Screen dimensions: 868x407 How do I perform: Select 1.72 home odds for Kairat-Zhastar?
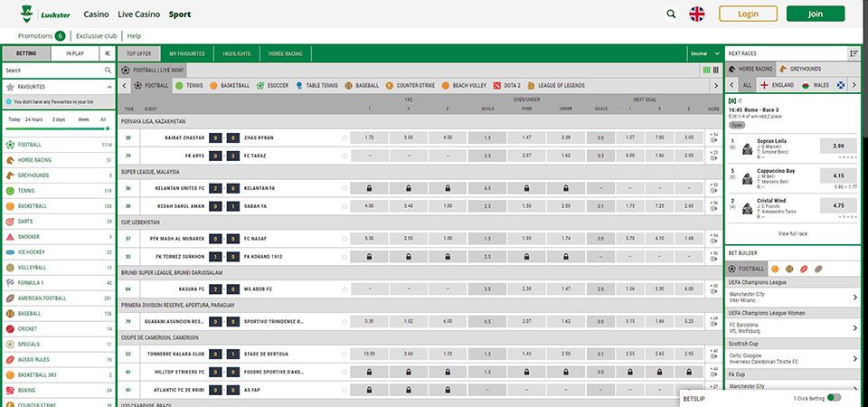369,137
